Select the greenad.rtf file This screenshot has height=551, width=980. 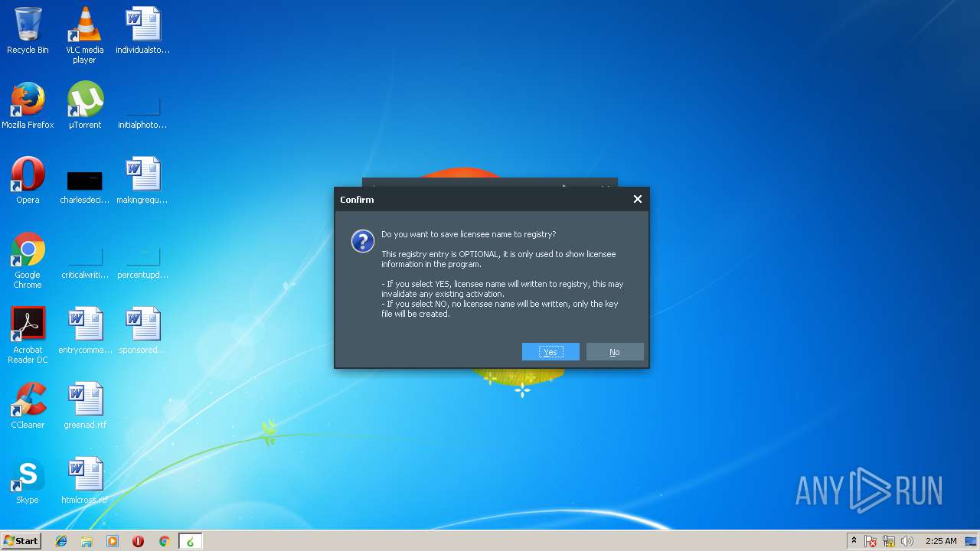[x=84, y=406]
